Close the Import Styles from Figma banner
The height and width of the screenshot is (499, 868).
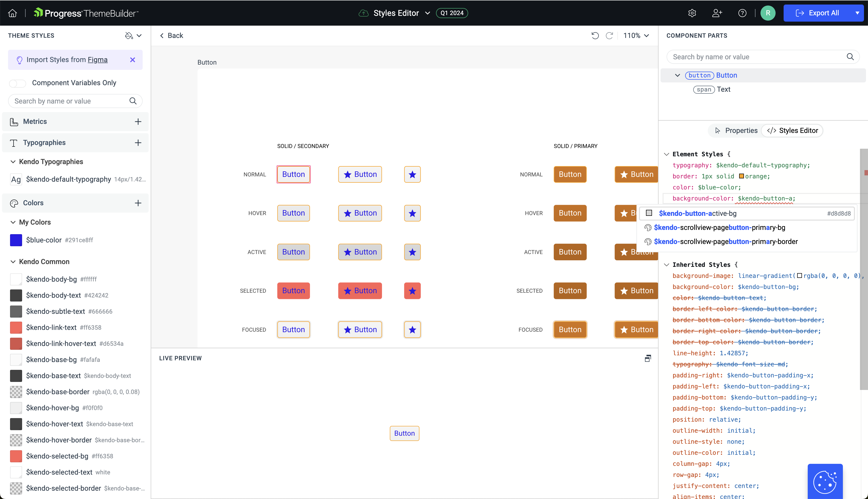click(133, 60)
